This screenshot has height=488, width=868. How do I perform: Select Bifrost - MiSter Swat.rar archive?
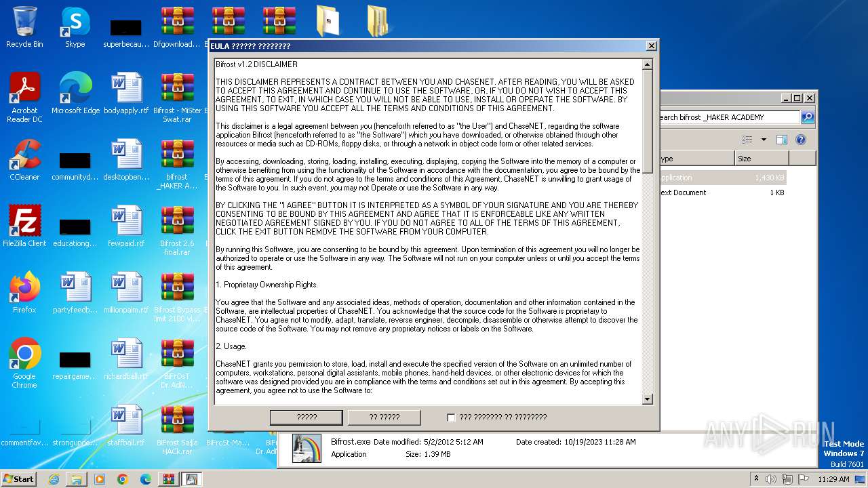coord(177,97)
